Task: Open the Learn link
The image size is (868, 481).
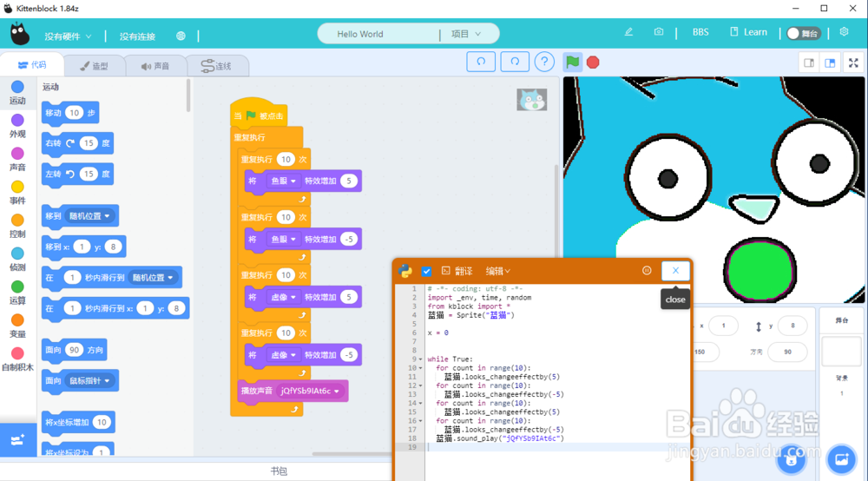Action: coord(748,32)
